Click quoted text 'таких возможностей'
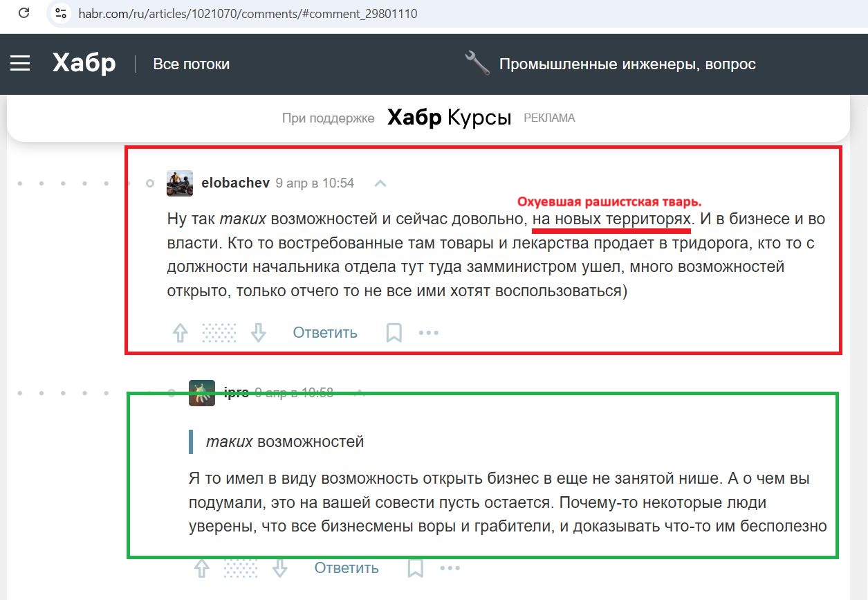Screen dimensions: 868x600 [x=285, y=442]
